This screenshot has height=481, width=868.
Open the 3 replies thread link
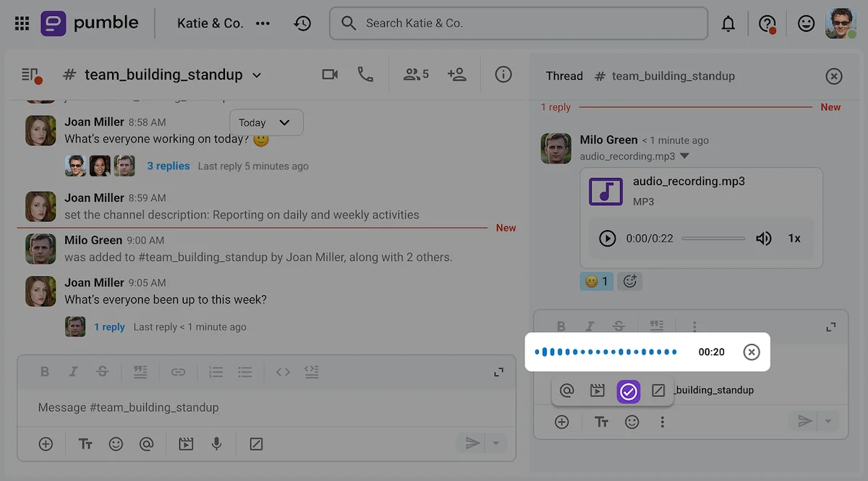coord(169,166)
